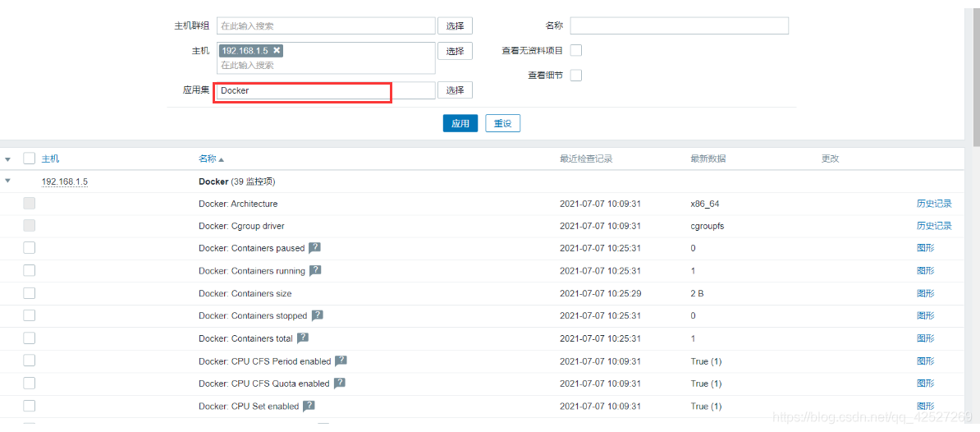
Task: Check the select-all checkbox in table header
Action: [x=30, y=159]
